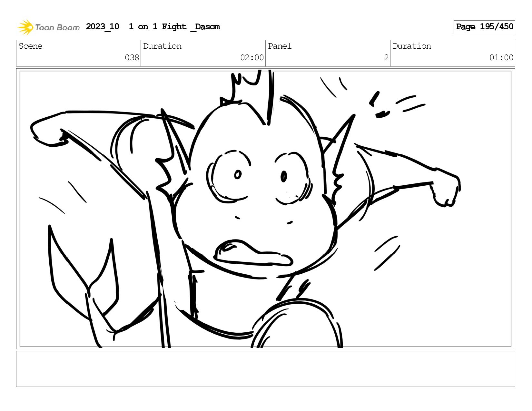
Task: Select the scene duration value '02:00'
Action: pos(252,58)
